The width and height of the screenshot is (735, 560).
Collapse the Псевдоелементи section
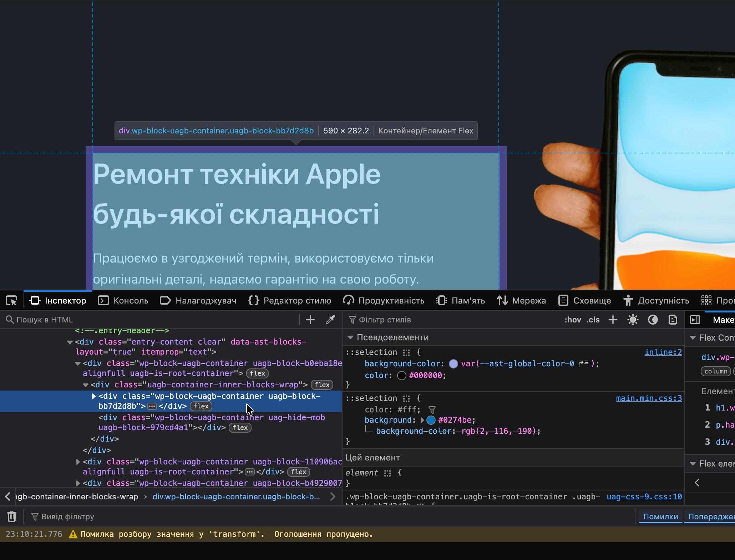pyautogui.click(x=351, y=337)
